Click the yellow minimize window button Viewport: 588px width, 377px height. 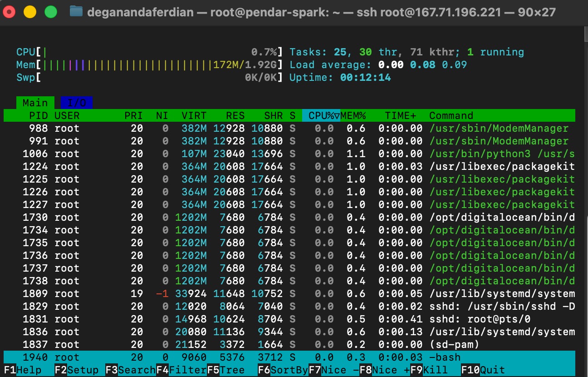tap(30, 12)
